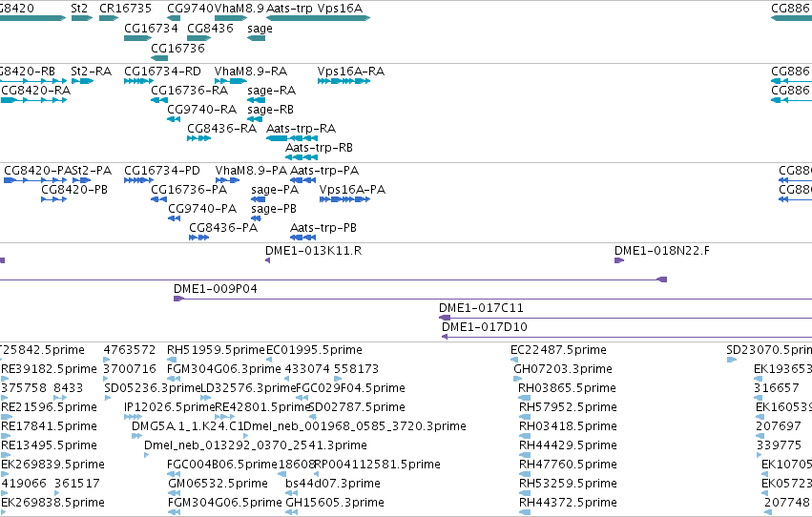The height and width of the screenshot is (517, 812).
Task: Select the CG8420-PB protein label
Action: coord(74,190)
